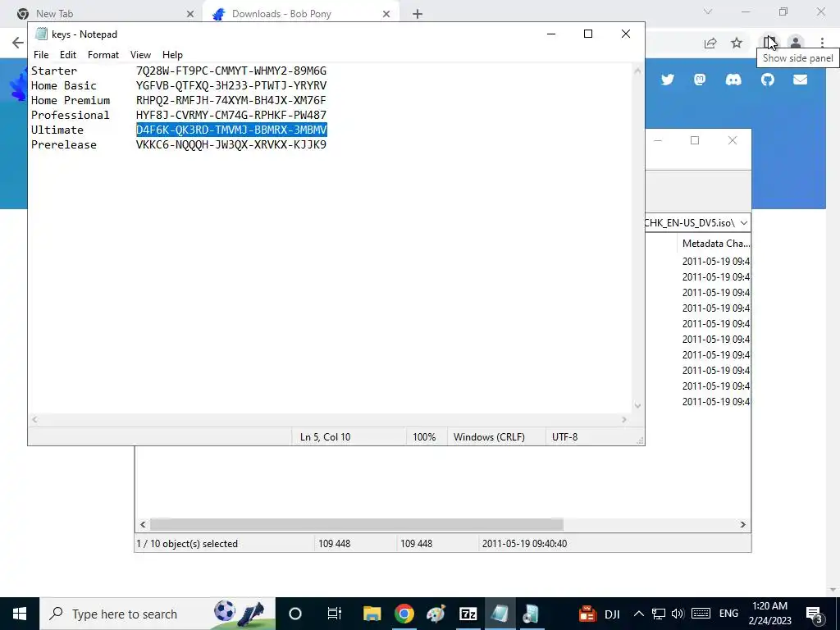Click the highlighted Ultimate product key
The height and width of the screenshot is (630, 840).
click(x=231, y=130)
